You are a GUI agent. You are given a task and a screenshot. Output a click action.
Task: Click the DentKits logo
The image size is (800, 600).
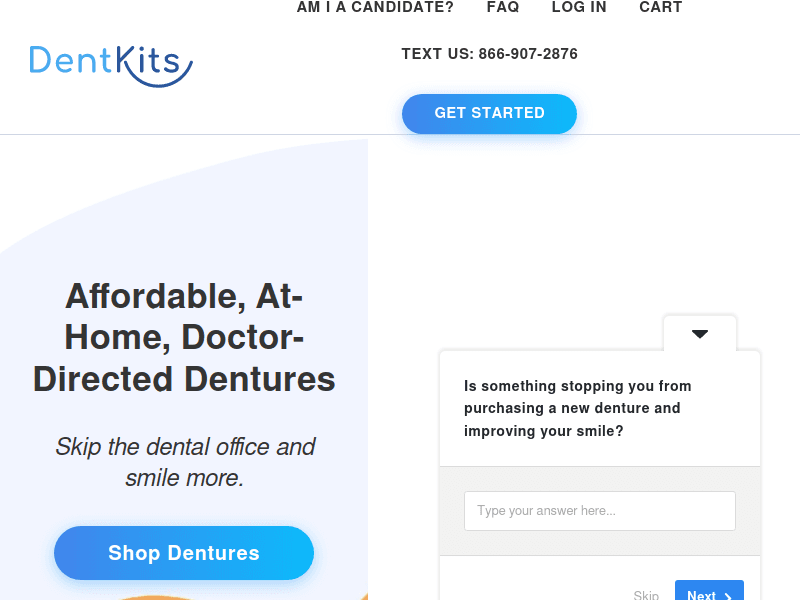(x=110, y=62)
